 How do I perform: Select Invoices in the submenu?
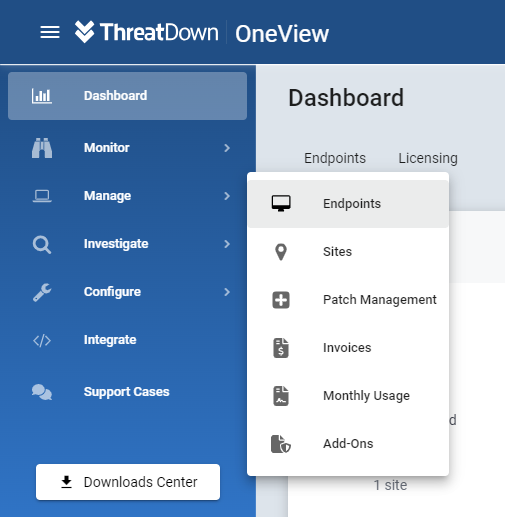(x=348, y=348)
